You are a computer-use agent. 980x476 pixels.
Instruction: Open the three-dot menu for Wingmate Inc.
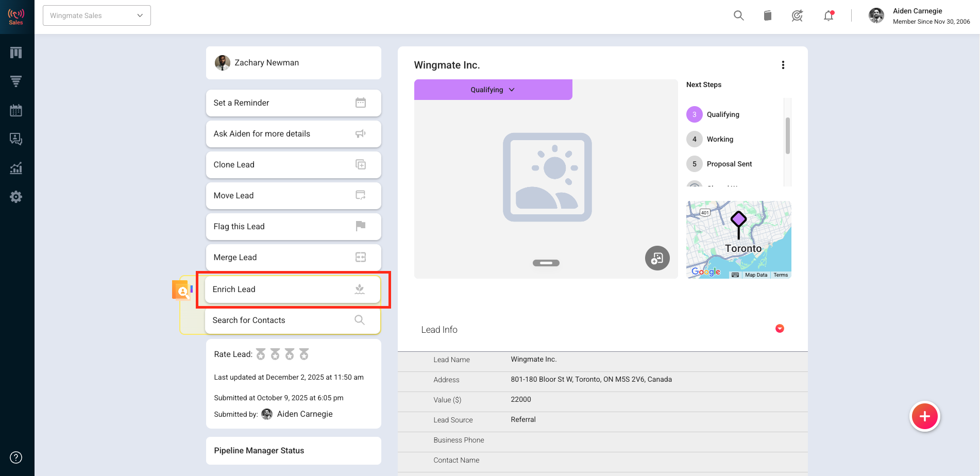click(x=783, y=65)
